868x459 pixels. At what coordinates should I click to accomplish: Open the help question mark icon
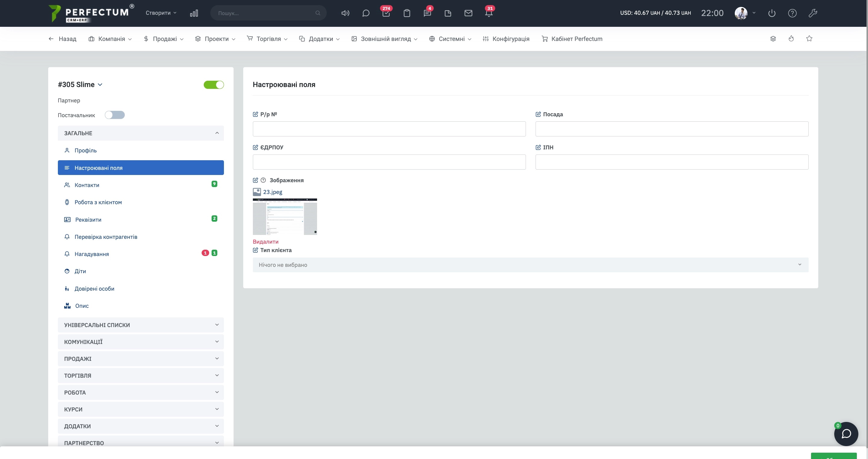(x=792, y=13)
